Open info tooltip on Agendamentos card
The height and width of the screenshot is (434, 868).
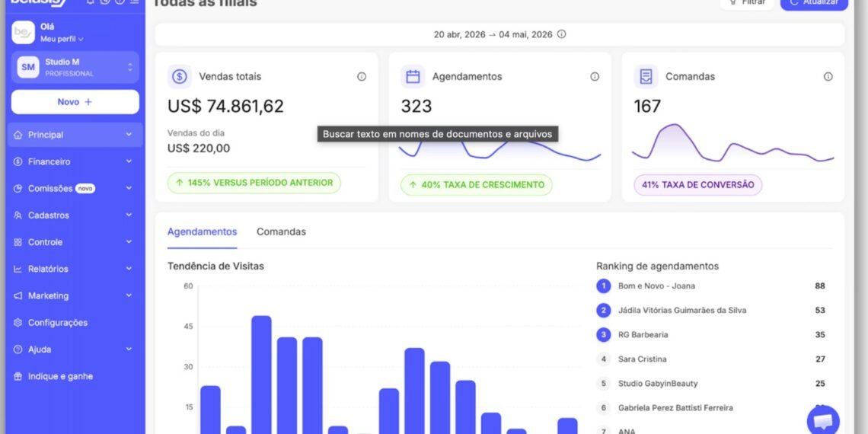[595, 77]
